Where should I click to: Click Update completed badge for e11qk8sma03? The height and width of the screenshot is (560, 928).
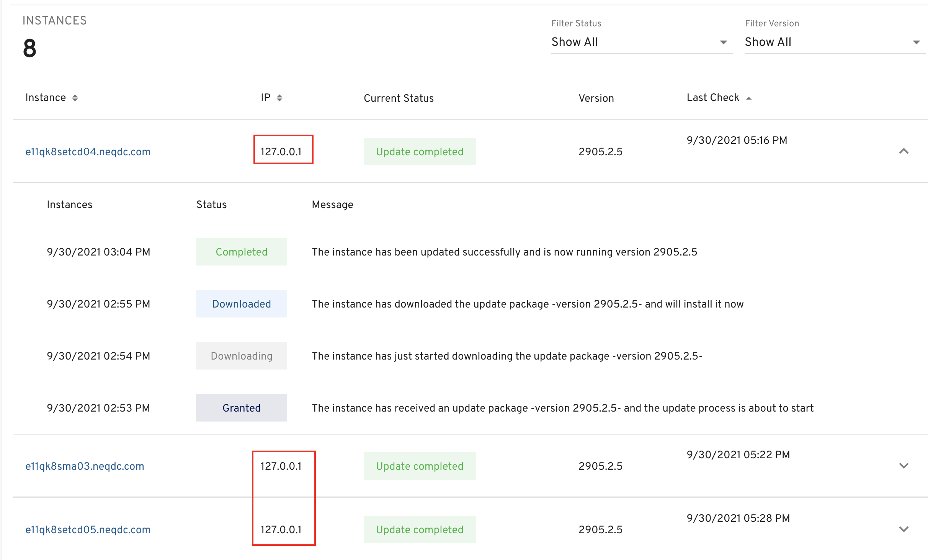420,466
